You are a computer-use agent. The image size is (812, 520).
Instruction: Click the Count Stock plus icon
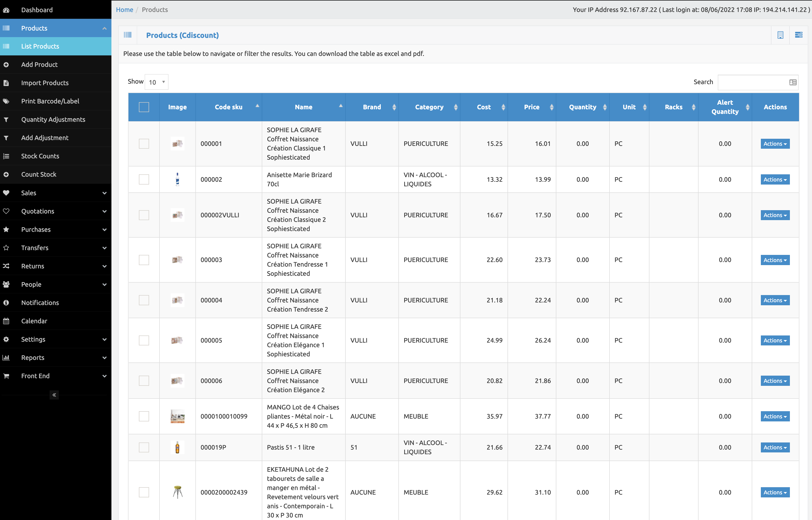[x=6, y=174]
